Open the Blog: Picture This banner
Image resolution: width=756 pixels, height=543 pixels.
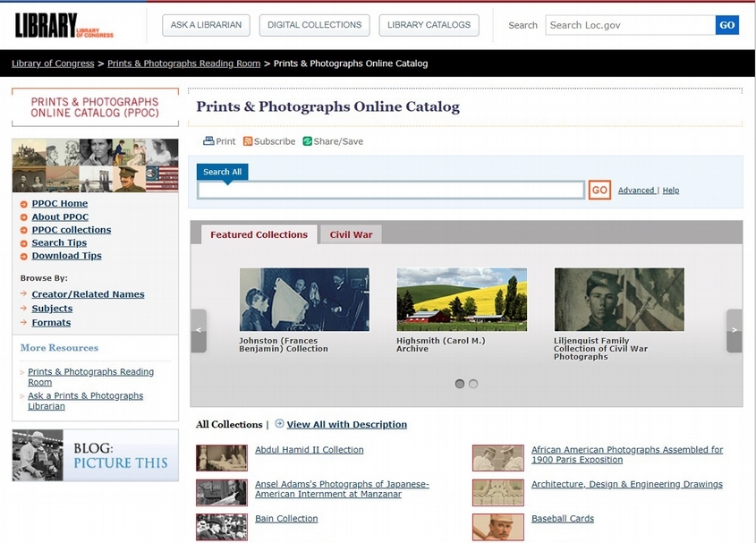tap(96, 455)
